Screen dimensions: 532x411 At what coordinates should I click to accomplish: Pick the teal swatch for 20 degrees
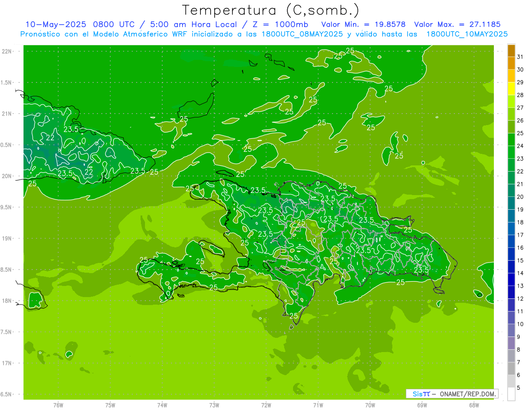[x=511, y=191]
